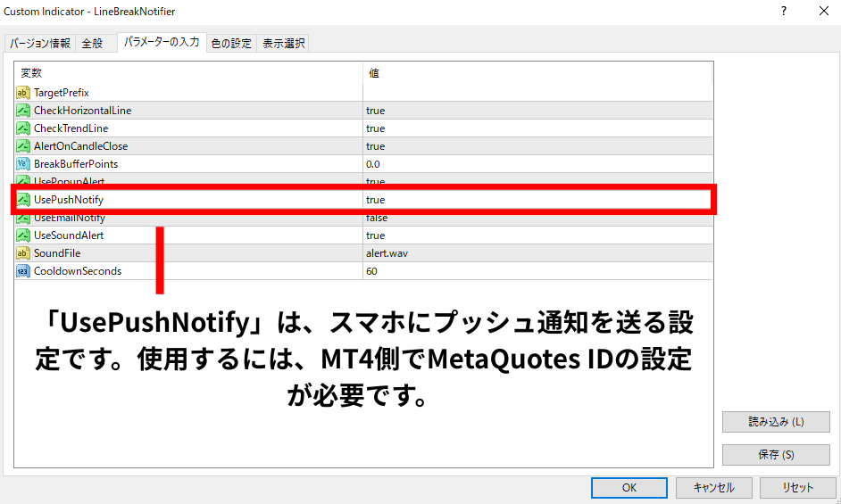Open the UsePushNotify true value dropdown
Viewport: 841px width, 504px height.
(x=536, y=200)
